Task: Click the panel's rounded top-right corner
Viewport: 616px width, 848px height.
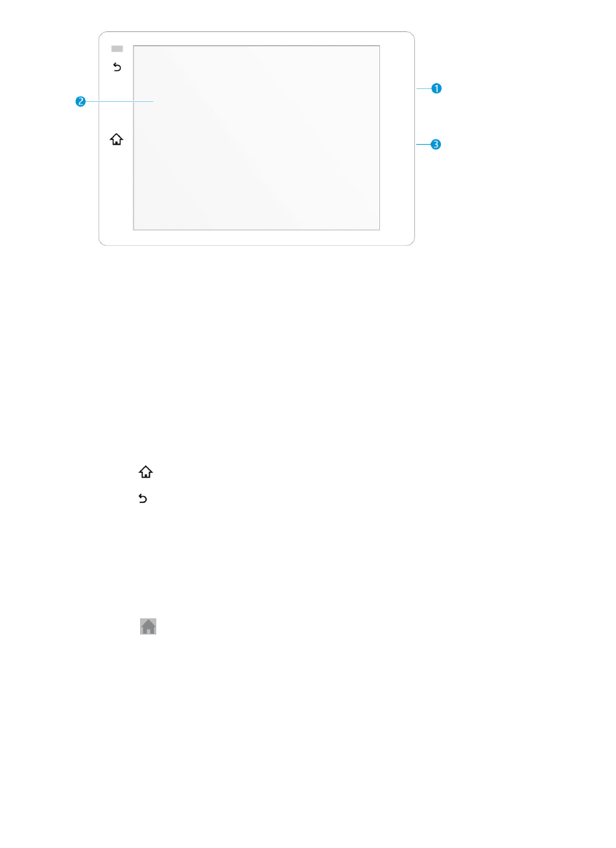Action: tap(410, 36)
